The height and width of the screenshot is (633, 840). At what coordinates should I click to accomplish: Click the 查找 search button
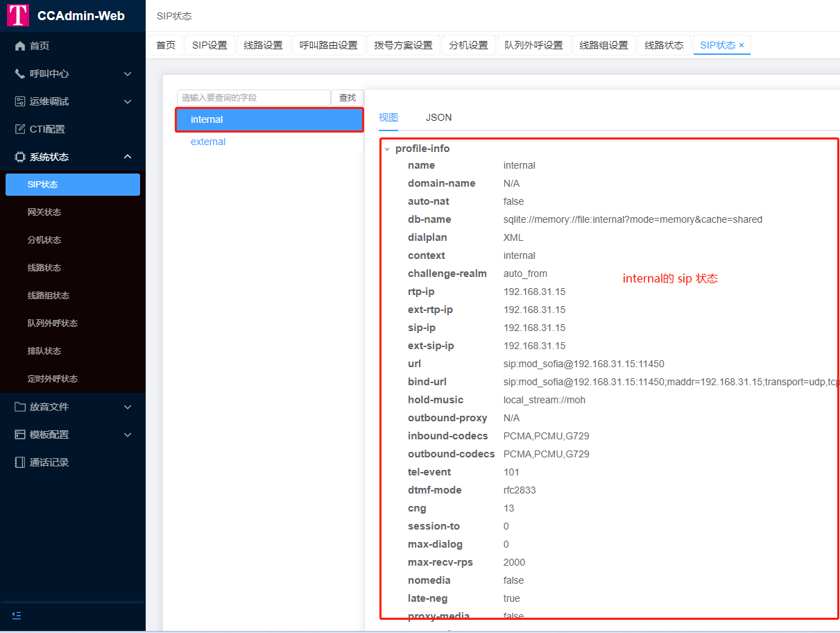347,98
